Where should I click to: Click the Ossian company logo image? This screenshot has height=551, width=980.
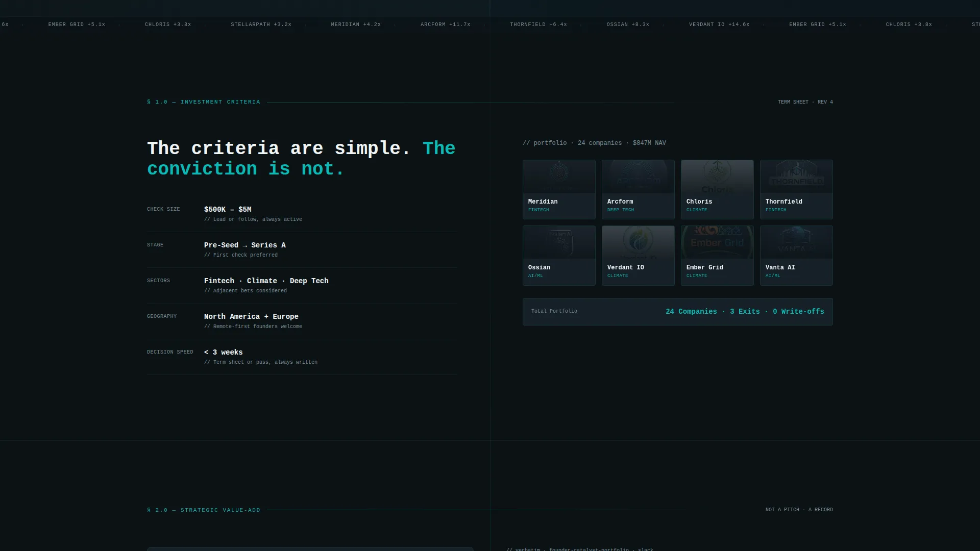pos(559,242)
